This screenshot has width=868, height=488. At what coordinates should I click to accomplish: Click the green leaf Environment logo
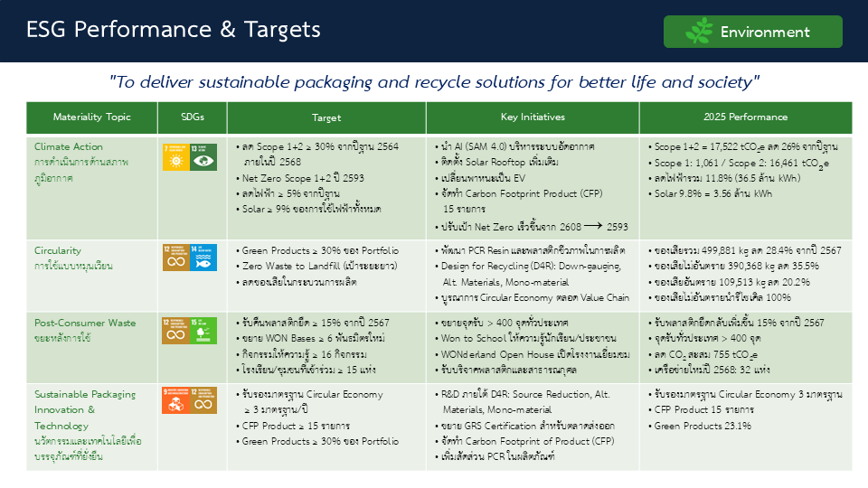pyautogui.click(x=699, y=31)
